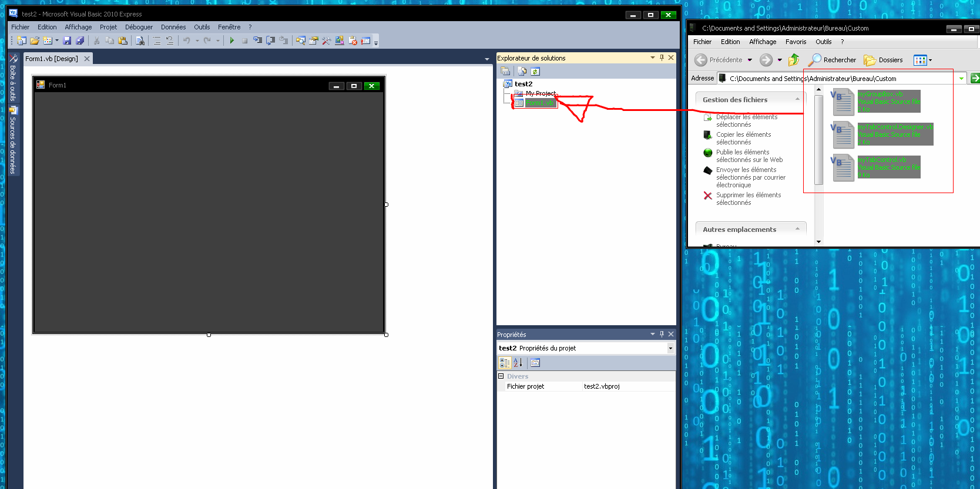Open Explorer view mode dropdown icon
Screen dimensions: 980x489
point(923,60)
